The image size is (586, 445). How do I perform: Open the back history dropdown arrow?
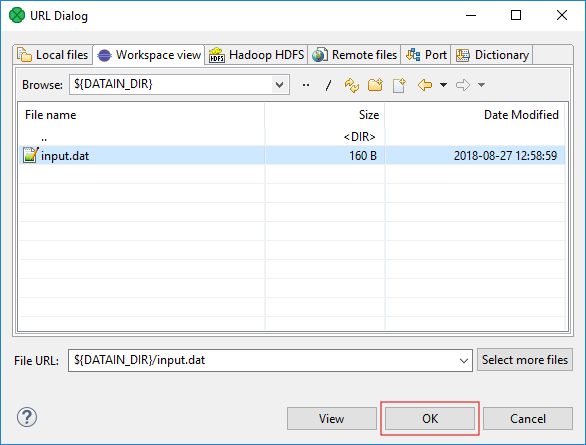tap(443, 85)
